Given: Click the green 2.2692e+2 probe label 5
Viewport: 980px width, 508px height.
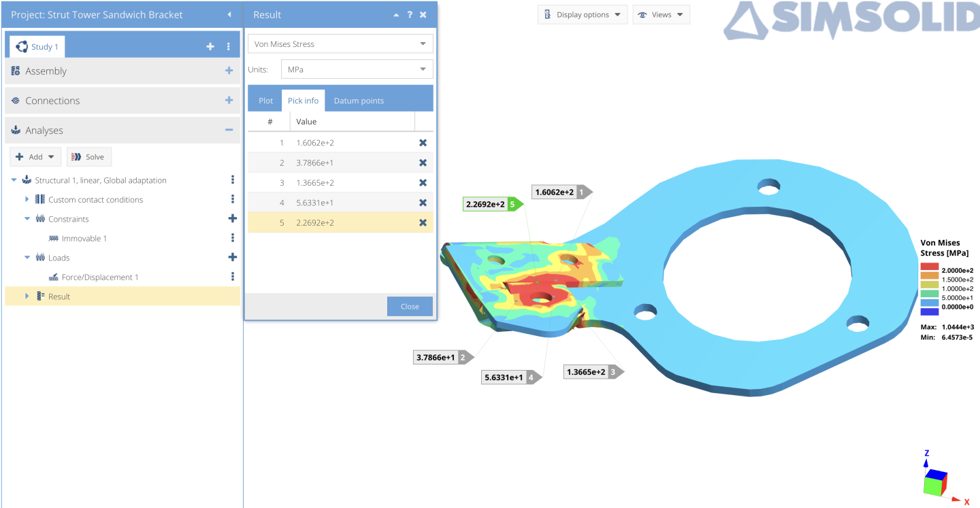Looking at the screenshot, I should (493, 204).
